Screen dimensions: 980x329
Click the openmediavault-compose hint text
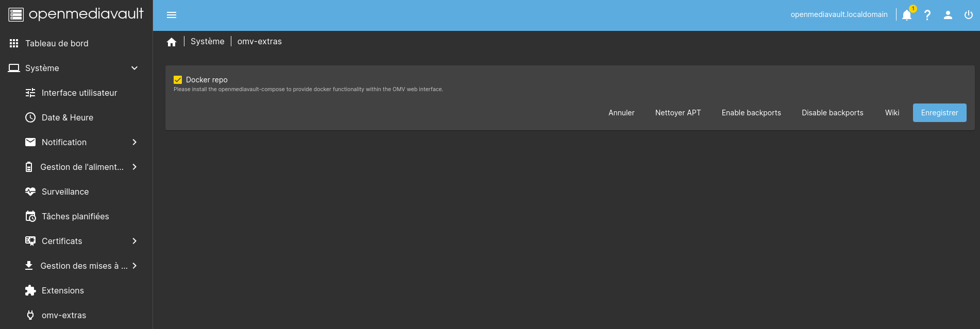click(x=308, y=90)
